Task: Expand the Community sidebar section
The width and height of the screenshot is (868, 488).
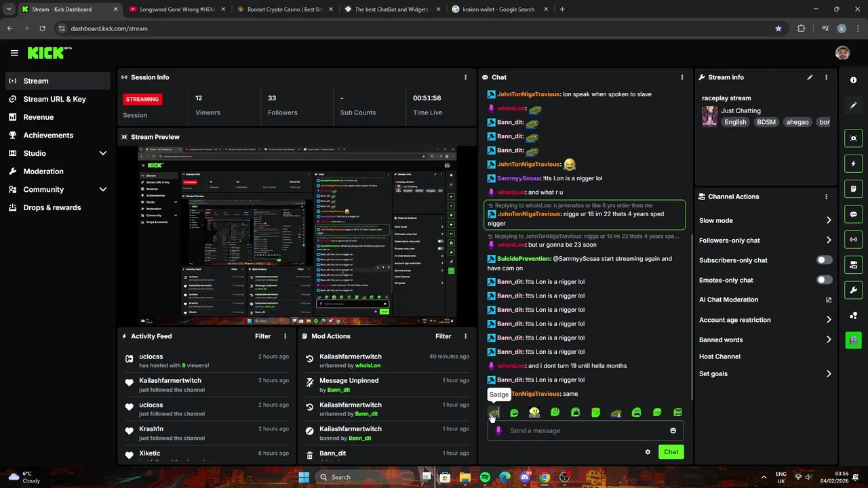Action: click(x=103, y=190)
